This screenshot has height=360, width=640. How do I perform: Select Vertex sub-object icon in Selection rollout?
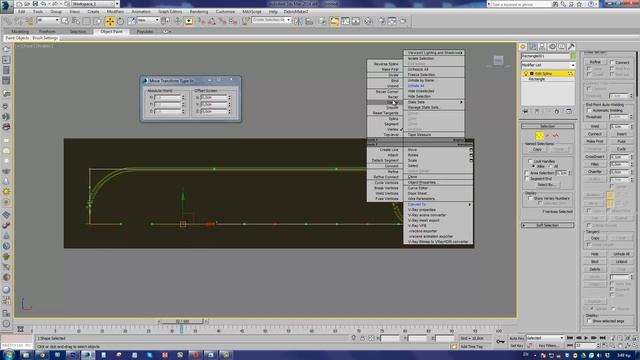(539, 136)
